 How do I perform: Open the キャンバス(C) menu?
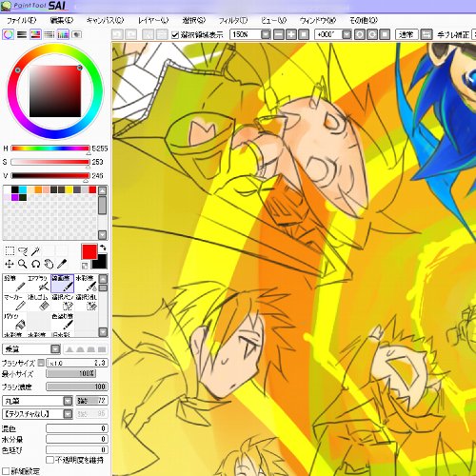point(105,21)
